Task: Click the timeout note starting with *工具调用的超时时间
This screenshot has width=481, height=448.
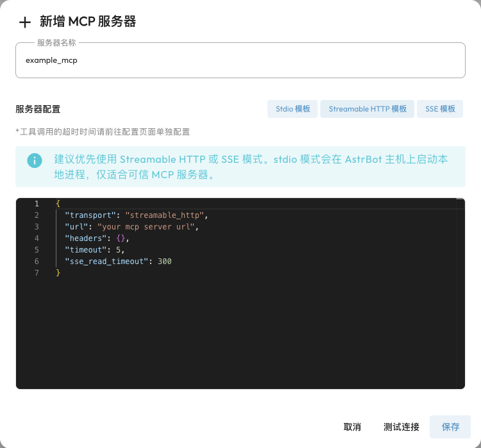Action: 103,132
